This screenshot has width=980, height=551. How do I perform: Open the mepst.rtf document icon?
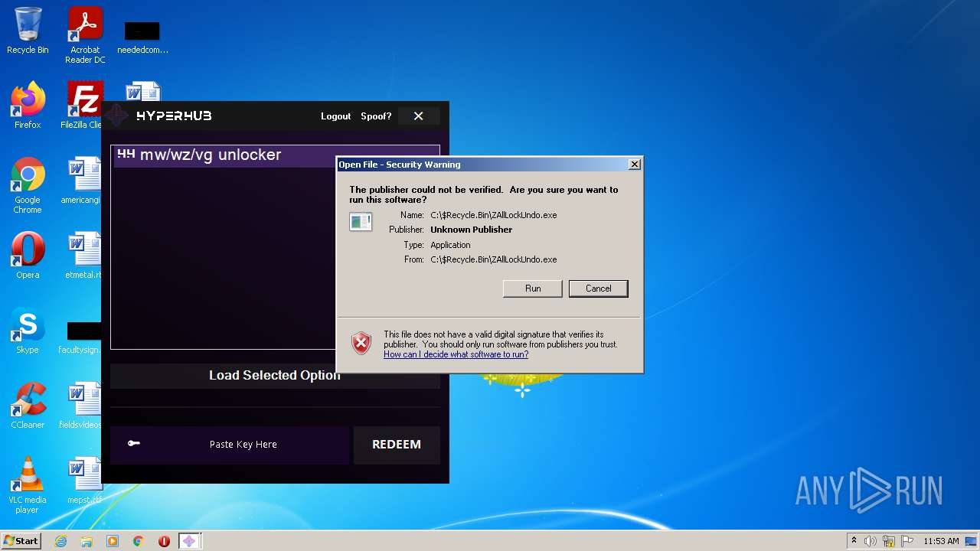[x=83, y=481]
